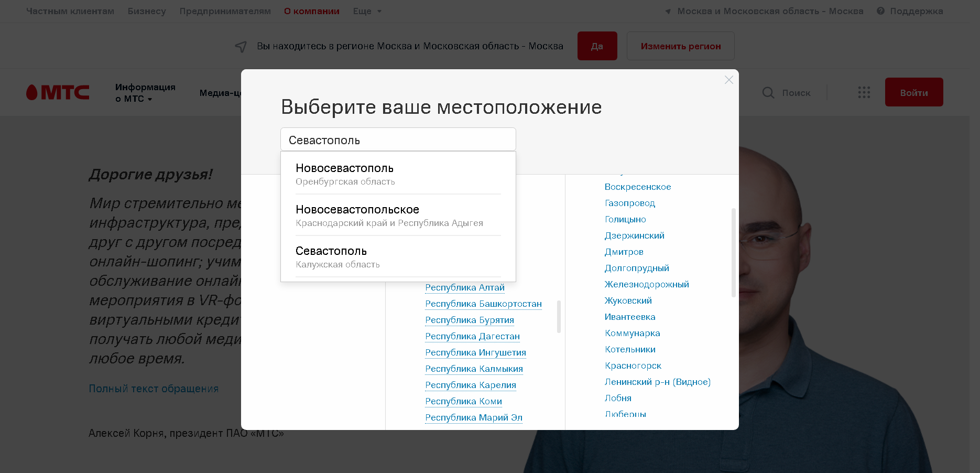Select city Дмитров
The width and height of the screenshot is (980, 473).
[624, 252]
